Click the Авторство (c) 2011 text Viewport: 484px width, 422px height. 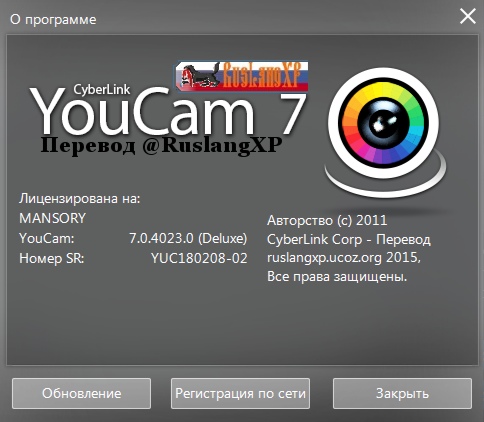[x=327, y=220]
